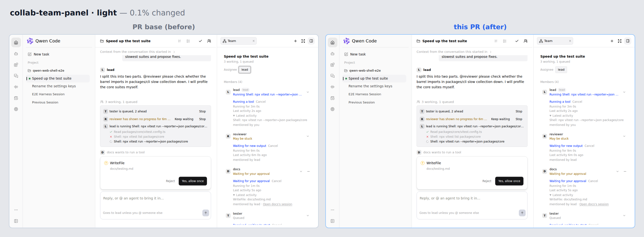This screenshot has height=237, width=644.
Task: Expand the tester member chevron in the after Team panel
Action: tap(624, 216)
